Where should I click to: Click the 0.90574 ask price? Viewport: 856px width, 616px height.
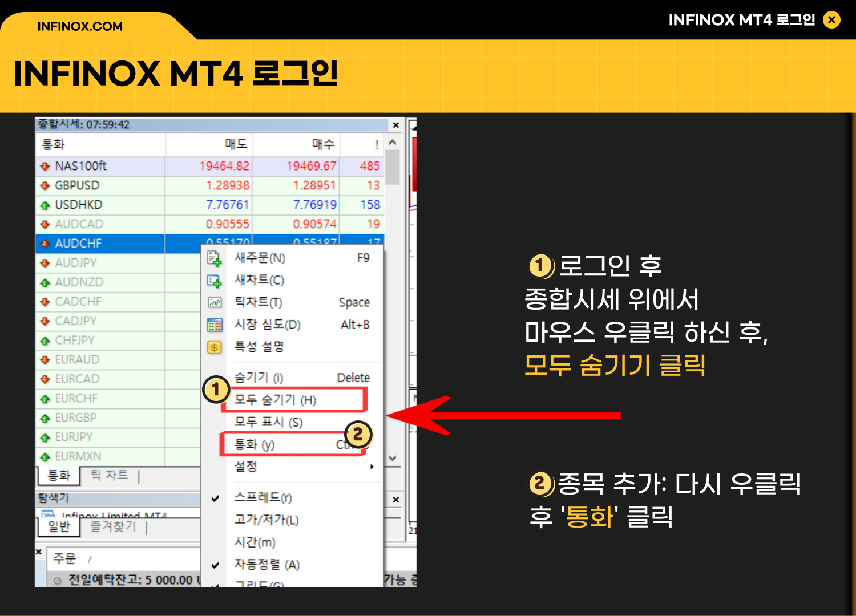[x=314, y=225]
